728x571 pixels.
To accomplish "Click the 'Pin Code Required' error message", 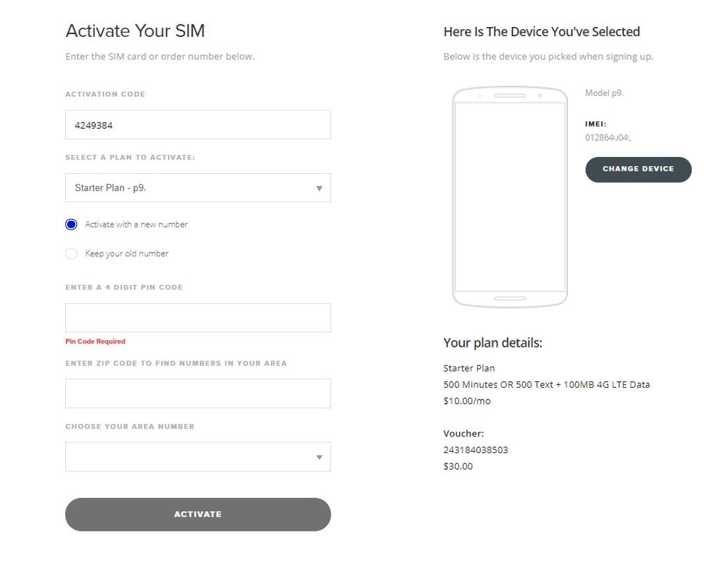I will click(95, 341).
